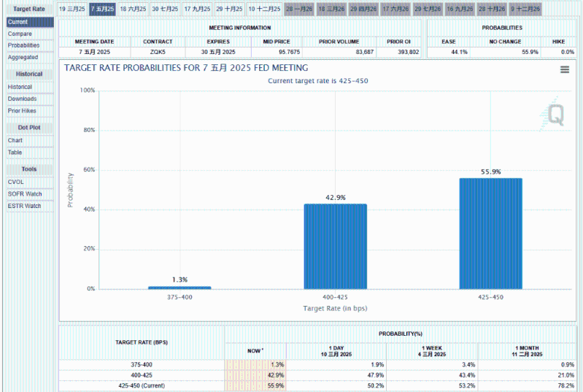
Task: Click the Compare sidebar item
Action: (x=20, y=34)
